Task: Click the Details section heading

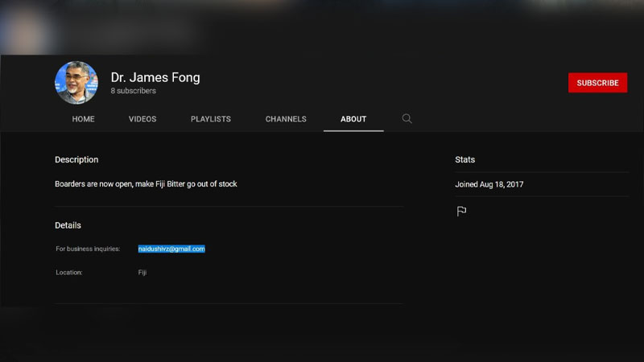Action: pyautogui.click(x=68, y=225)
